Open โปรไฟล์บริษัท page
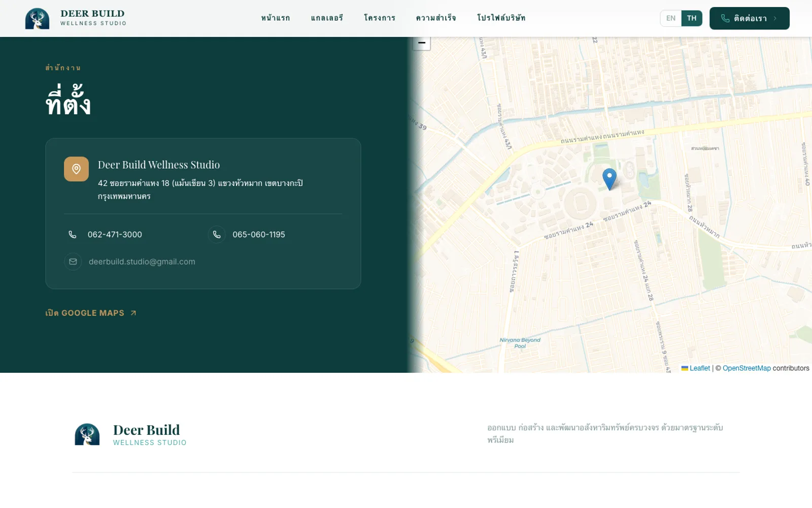 point(501,18)
